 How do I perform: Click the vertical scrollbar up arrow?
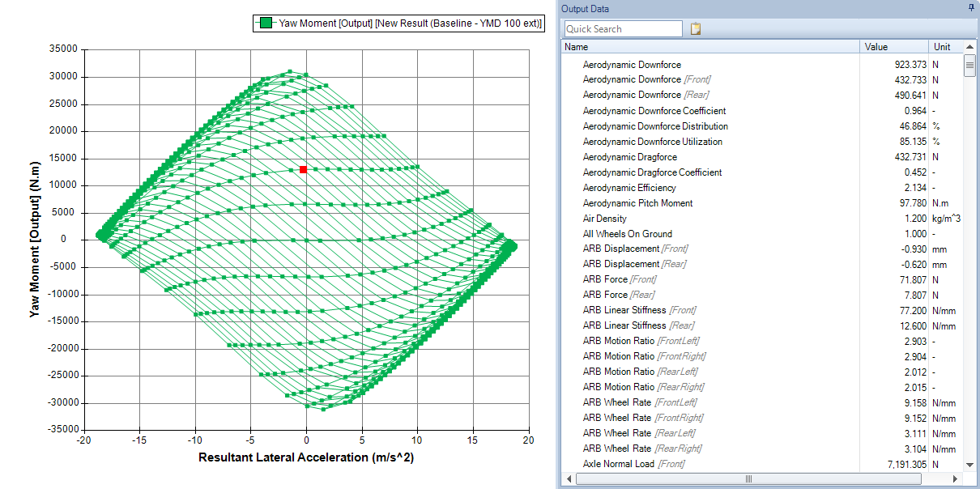[970, 47]
